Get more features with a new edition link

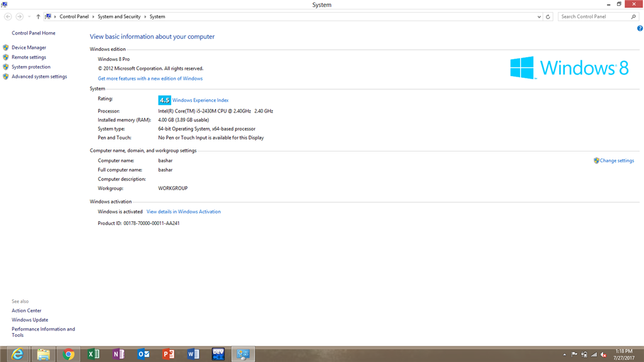click(150, 79)
